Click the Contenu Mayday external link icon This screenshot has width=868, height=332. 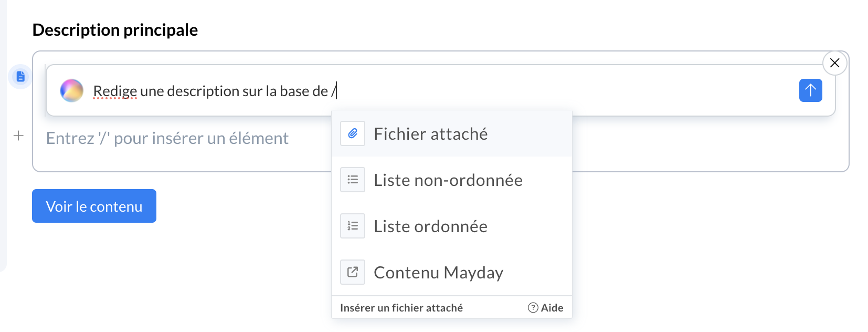(353, 272)
